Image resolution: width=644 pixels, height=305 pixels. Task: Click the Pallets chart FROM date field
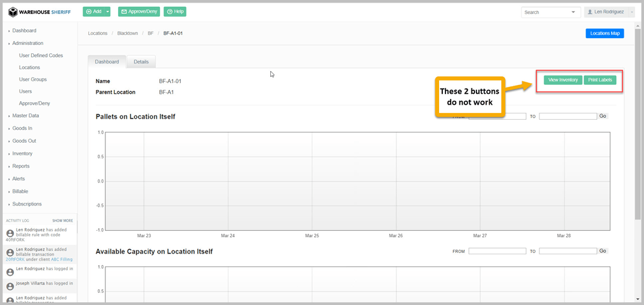pos(497,116)
